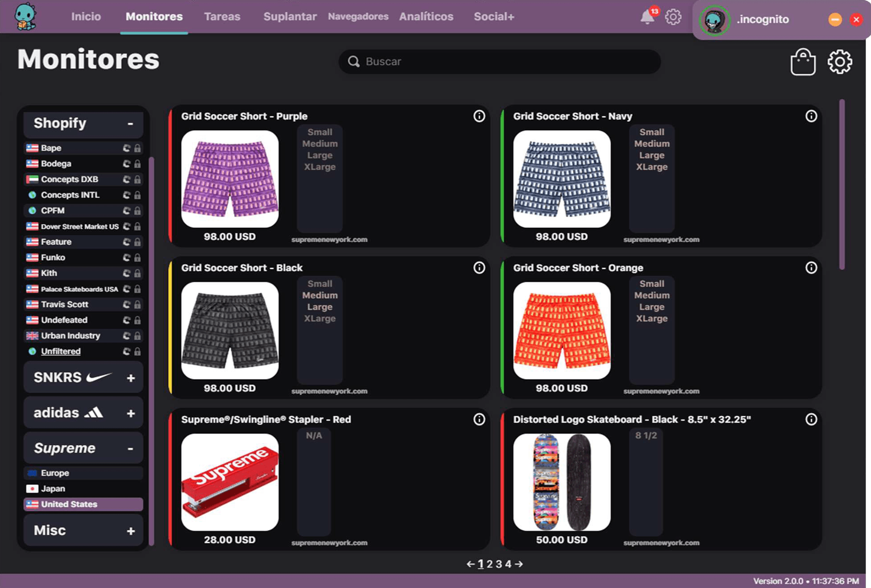This screenshot has width=871, height=588.
Task: Show info for Distorted Logo Skateboard
Action: point(811,419)
